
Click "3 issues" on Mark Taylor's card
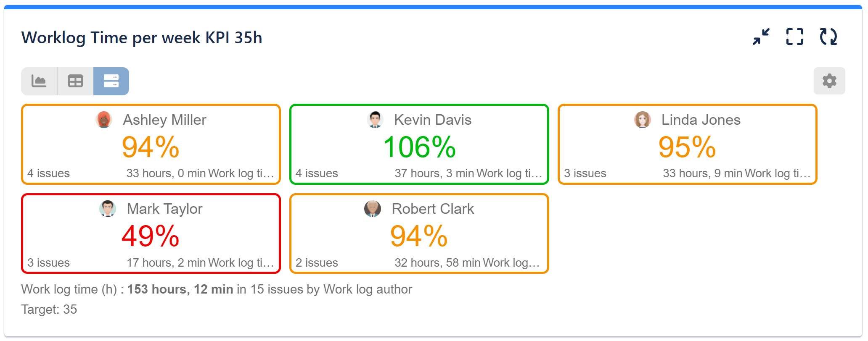point(48,262)
